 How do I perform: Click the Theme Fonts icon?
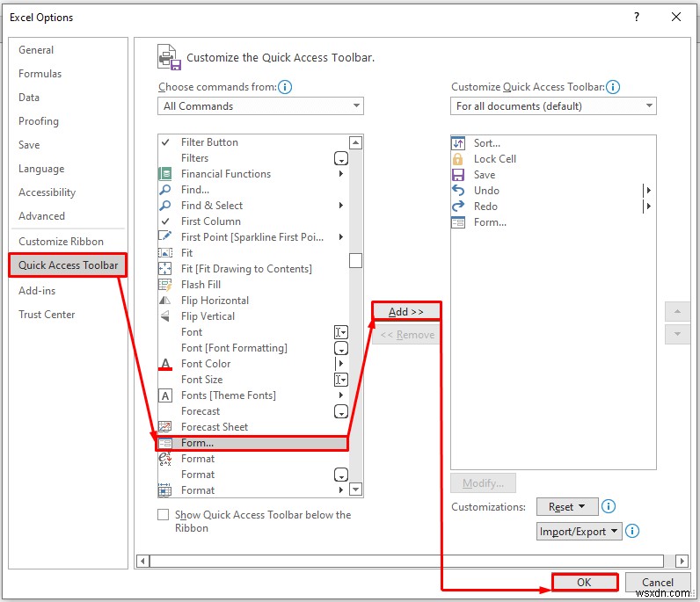(x=165, y=395)
